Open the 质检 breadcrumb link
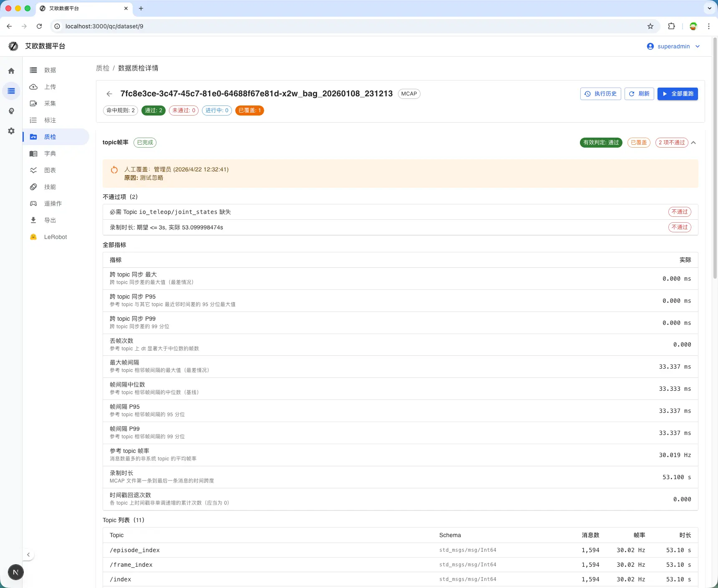Screen dimensions: 718x588 [x=103, y=68]
